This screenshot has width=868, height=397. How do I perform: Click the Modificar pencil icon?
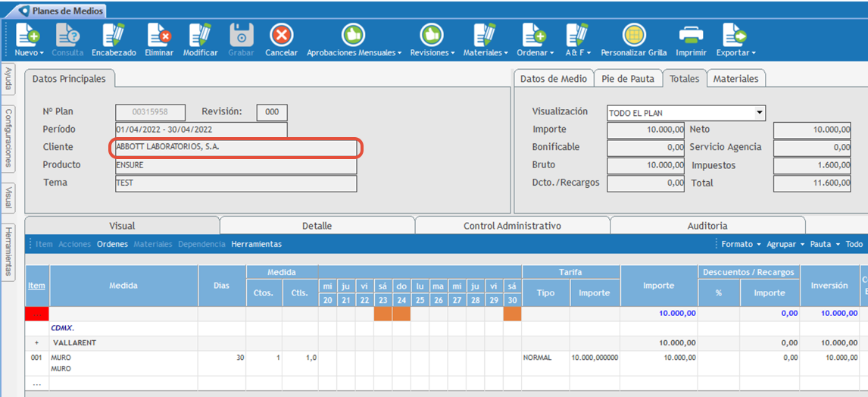coord(200,36)
